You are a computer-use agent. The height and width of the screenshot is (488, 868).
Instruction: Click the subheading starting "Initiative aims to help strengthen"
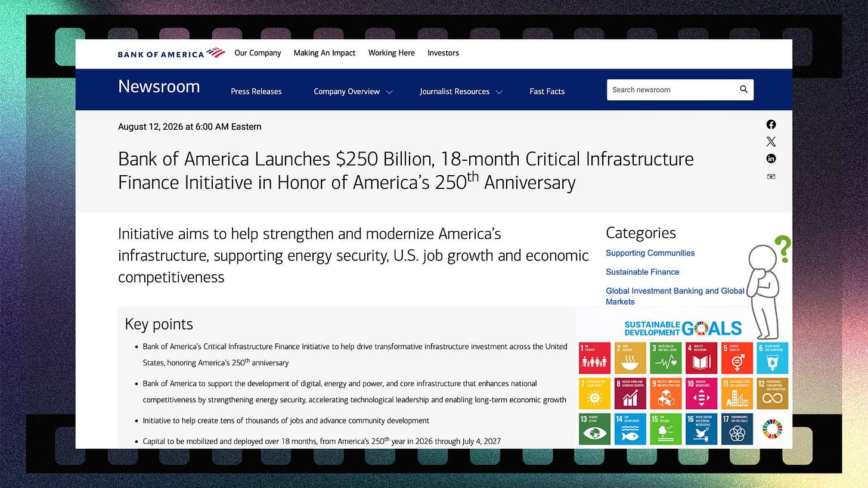point(353,255)
